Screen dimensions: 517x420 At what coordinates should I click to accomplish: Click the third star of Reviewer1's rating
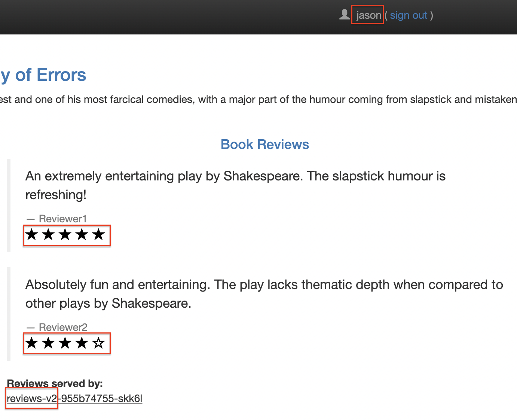point(65,235)
